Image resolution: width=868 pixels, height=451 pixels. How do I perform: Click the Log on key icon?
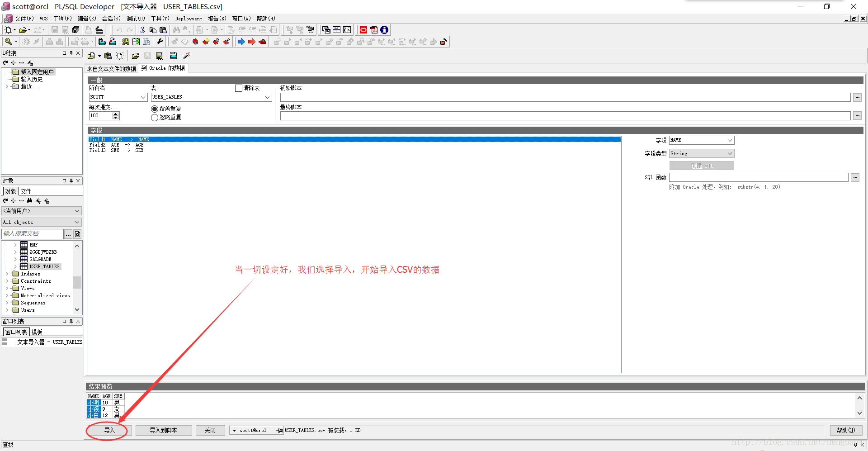click(x=8, y=42)
